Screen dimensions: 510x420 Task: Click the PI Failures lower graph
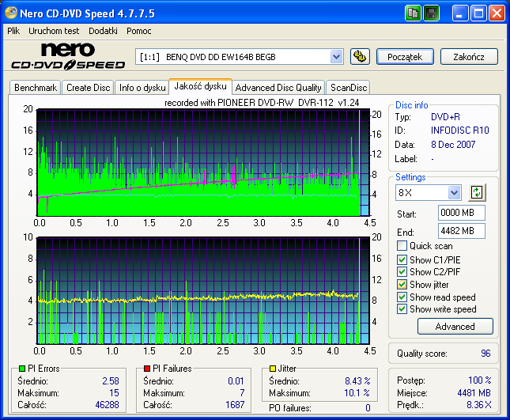(x=203, y=290)
